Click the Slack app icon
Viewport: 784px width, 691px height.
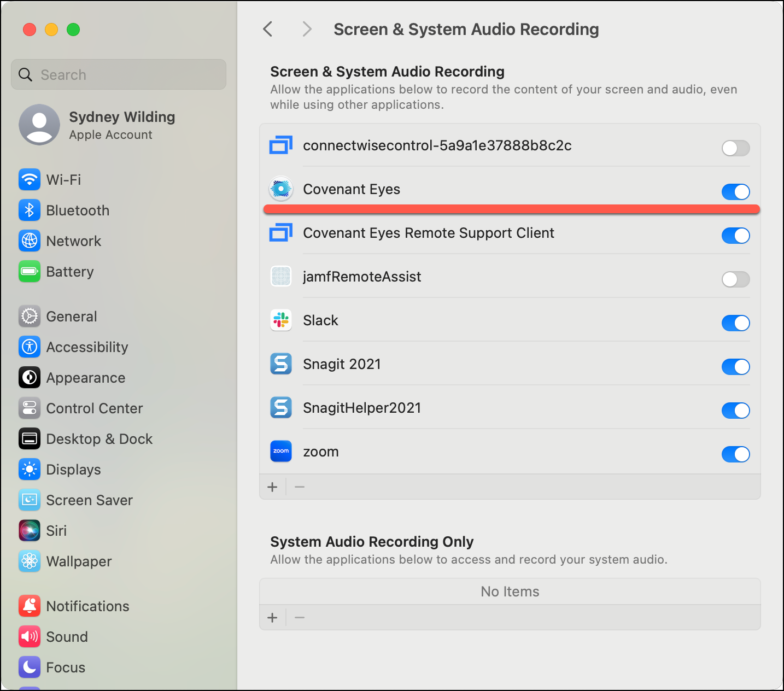[x=281, y=320]
